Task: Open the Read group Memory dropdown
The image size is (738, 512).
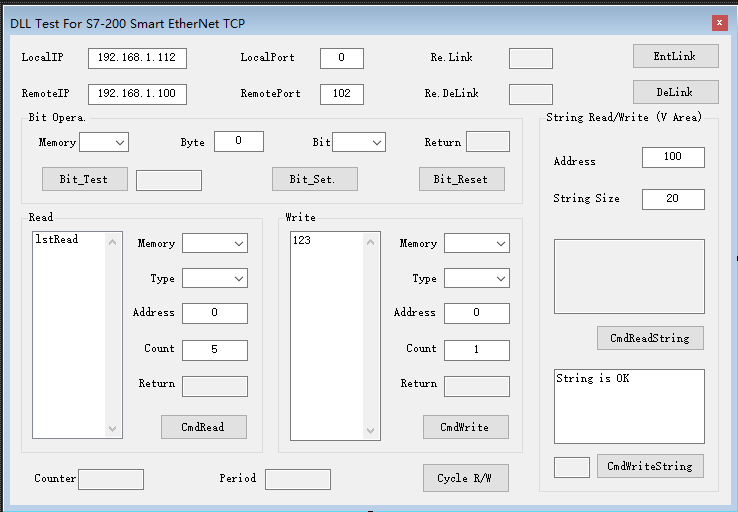Action: 215,243
